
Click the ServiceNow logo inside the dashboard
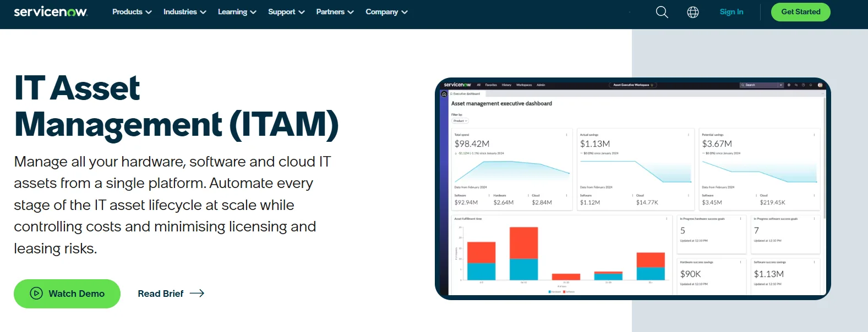[x=457, y=85]
